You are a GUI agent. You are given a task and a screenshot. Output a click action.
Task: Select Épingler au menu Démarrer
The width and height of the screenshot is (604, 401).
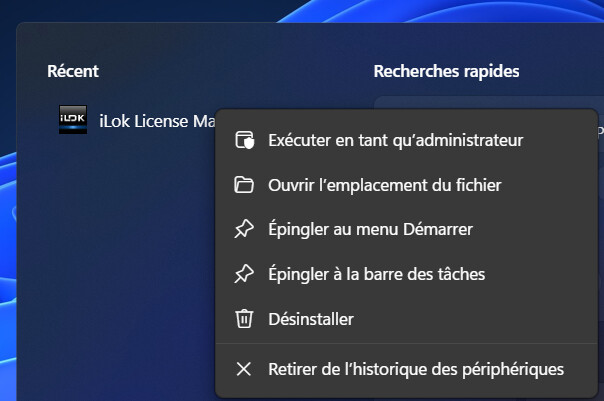(370, 229)
